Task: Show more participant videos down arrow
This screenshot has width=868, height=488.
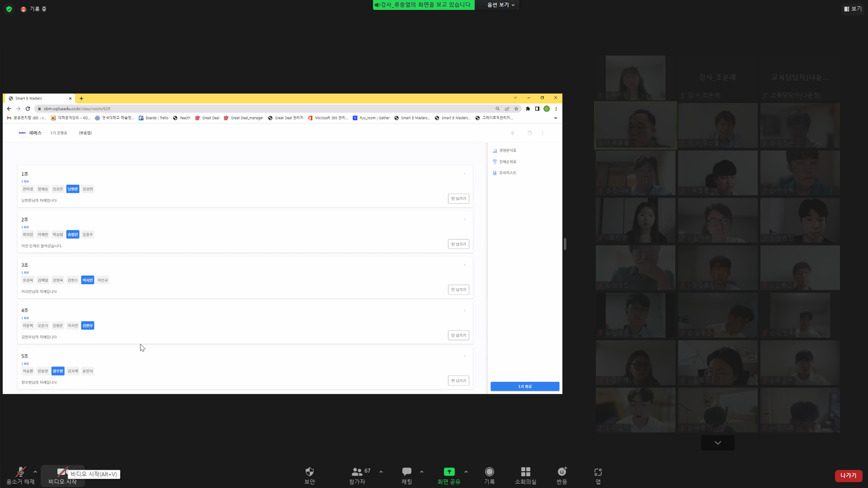Action: pos(718,443)
